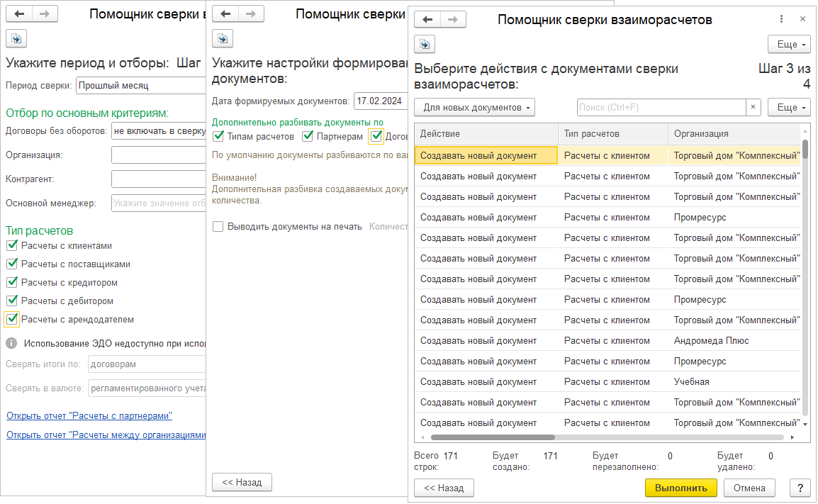Click forward arrow in third wizard window
Screen dimensions: 818x504
(452, 20)
